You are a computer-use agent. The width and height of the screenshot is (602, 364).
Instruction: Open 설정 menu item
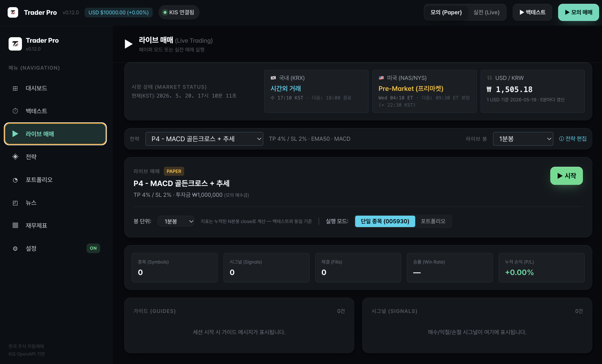(56, 249)
